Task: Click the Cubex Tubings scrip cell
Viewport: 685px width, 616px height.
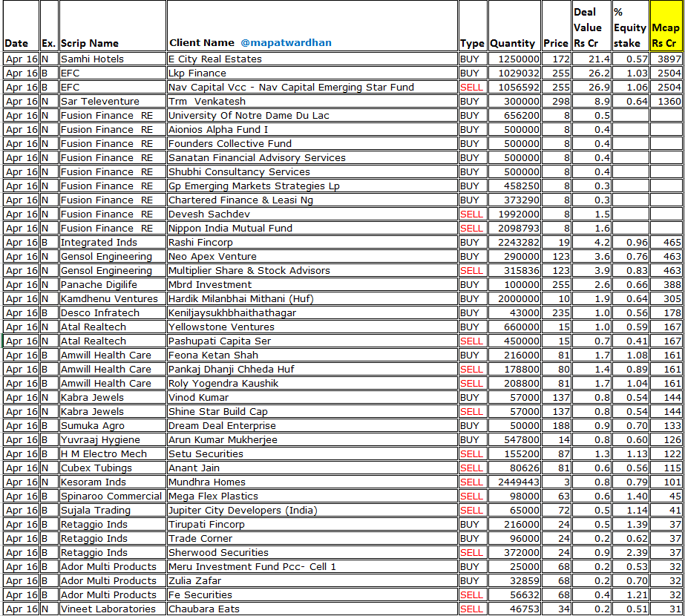Action: pos(113,468)
